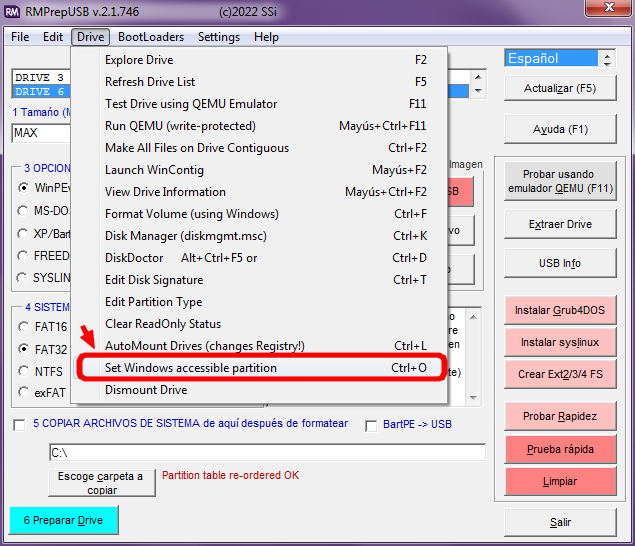Click Extraer Drive button
The image size is (635, 546).
560,224
